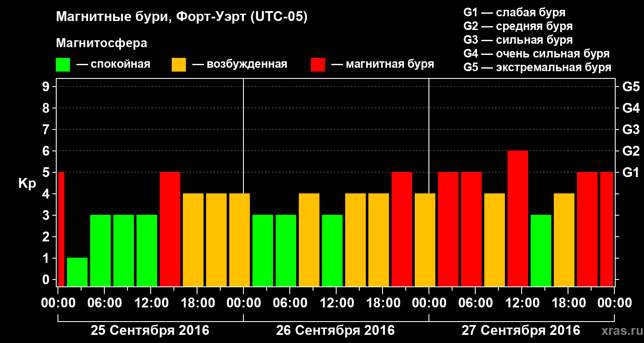Click the final '00:00' tick label at chart end
This screenshot has width=644, height=343.
click(614, 303)
